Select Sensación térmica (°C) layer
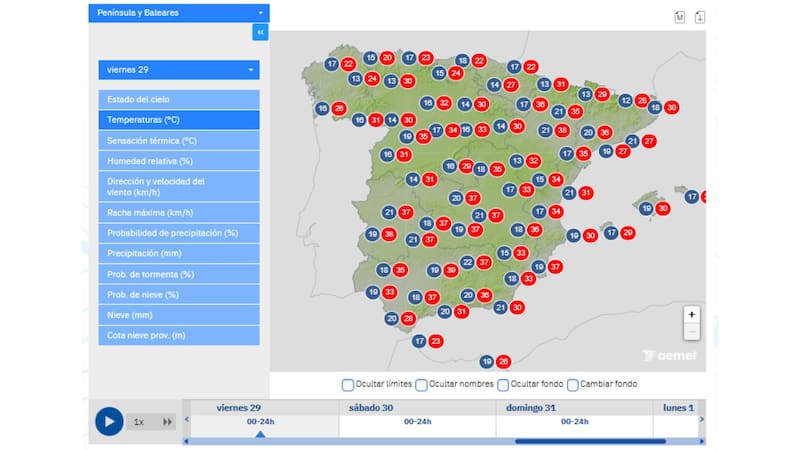Image resolution: width=800 pixels, height=450 pixels. [x=179, y=140]
